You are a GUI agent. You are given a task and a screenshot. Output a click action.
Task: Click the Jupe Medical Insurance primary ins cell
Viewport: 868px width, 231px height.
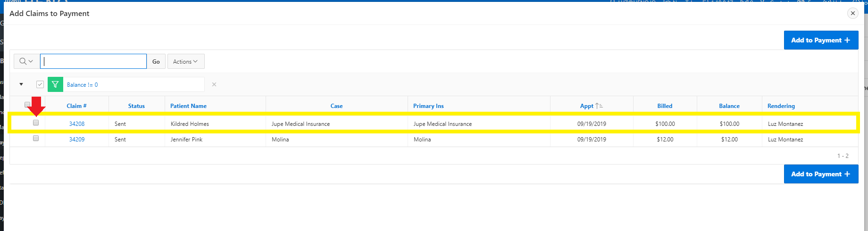click(x=442, y=124)
